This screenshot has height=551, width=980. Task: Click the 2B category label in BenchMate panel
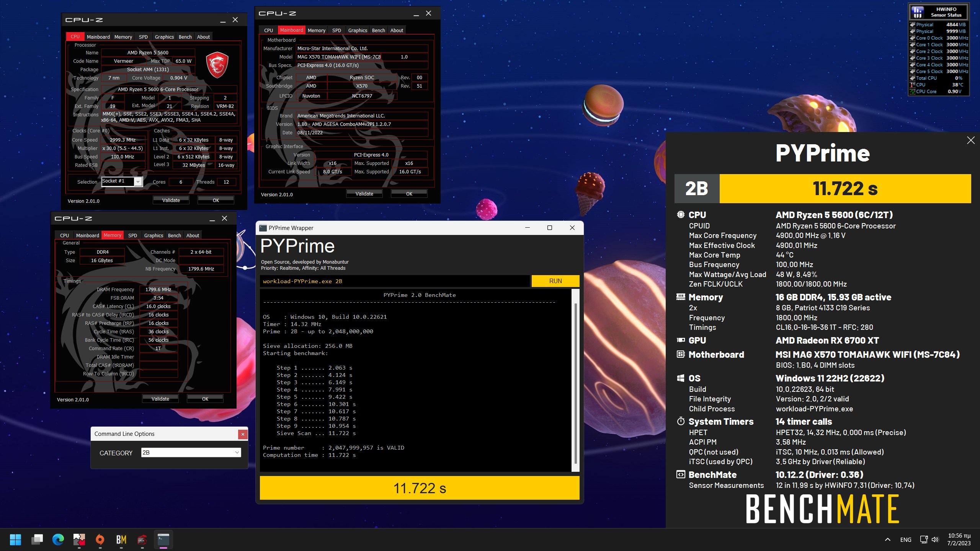pyautogui.click(x=697, y=188)
